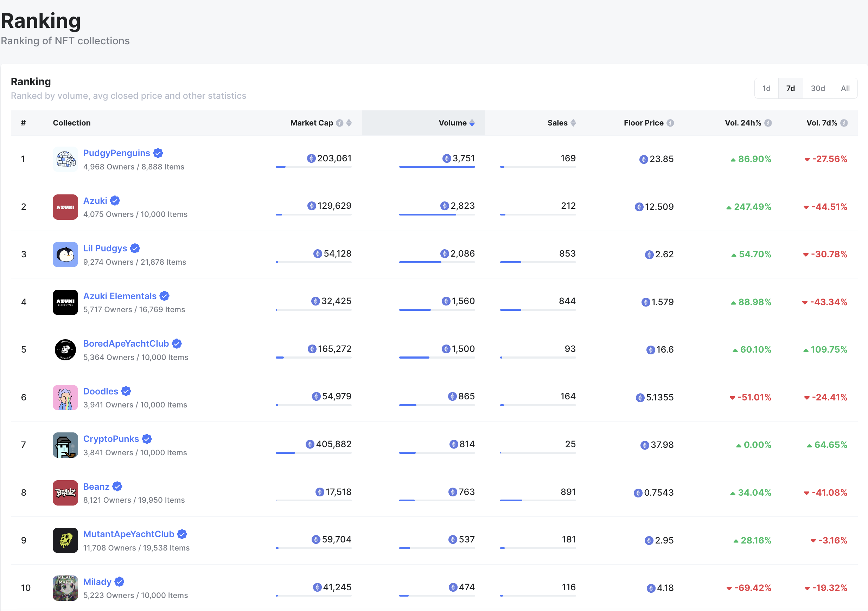
Task: Switch to the 1d time range
Action: (766, 89)
